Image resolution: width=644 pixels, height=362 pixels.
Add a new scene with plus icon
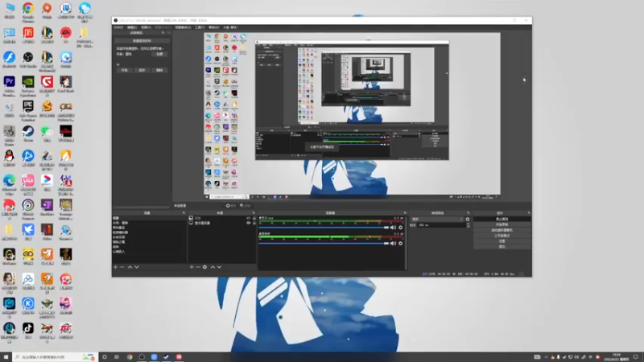(115, 267)
